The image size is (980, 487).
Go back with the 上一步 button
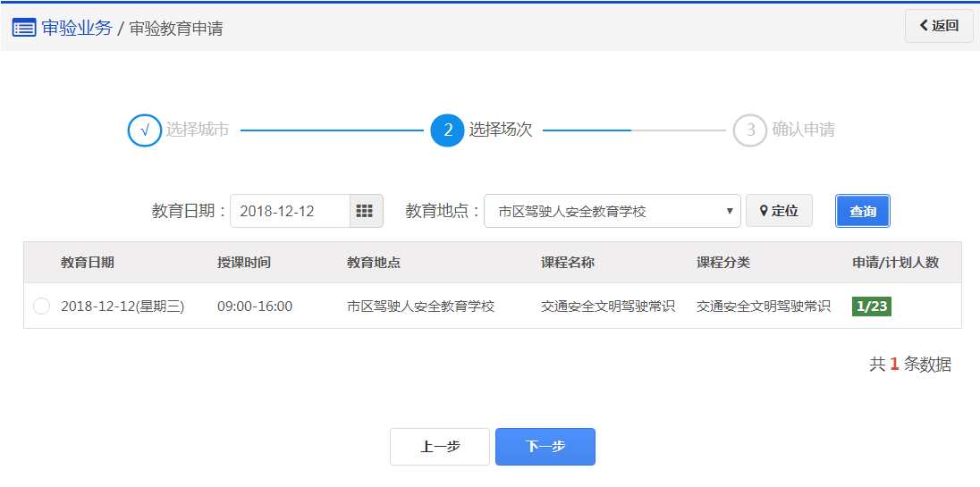coord(440,447)
